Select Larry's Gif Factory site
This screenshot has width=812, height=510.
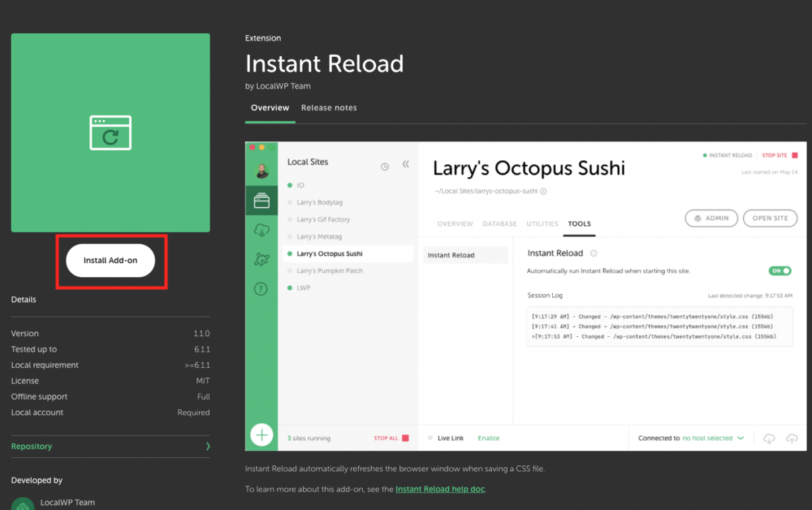[323, 220]
